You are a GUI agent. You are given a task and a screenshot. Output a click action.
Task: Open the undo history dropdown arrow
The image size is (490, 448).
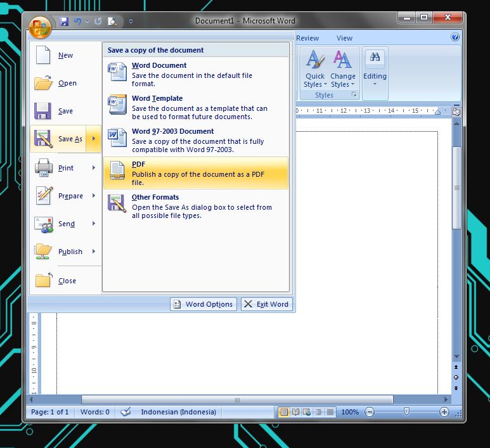point(87,22)
